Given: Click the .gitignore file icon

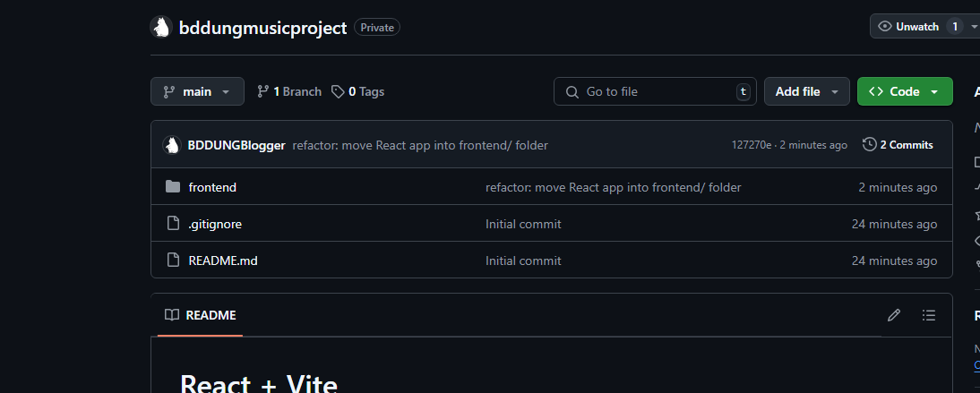Looking at the screenshot, I should click(x=173, y=224).
